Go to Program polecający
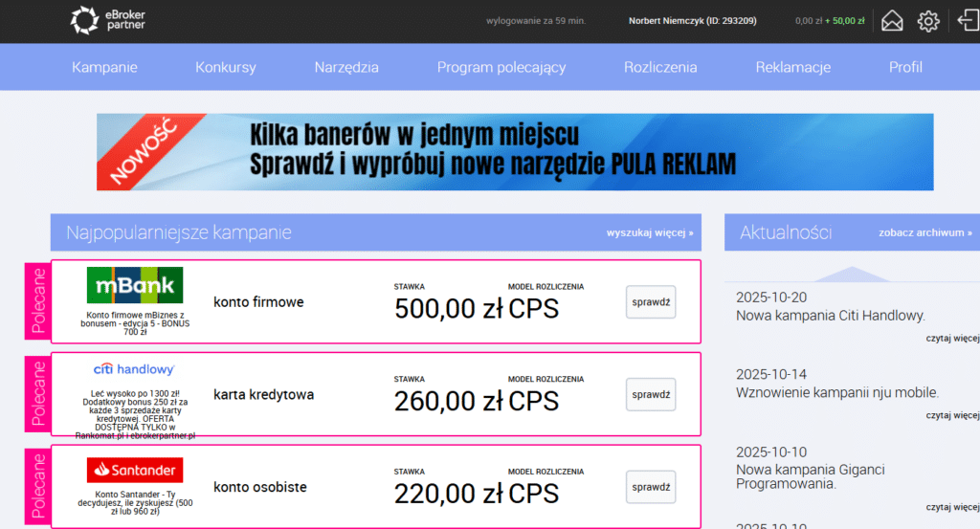The width and height of the screenshot is (980, 529). [x=501, y=68]
